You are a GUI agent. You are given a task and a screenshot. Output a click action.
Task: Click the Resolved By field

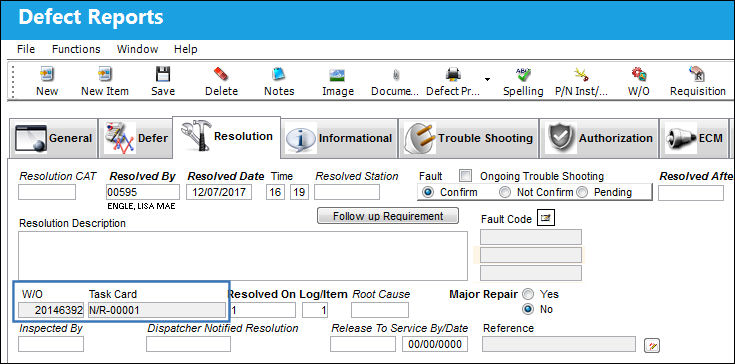pyautogui.click(x=143, y=192)
